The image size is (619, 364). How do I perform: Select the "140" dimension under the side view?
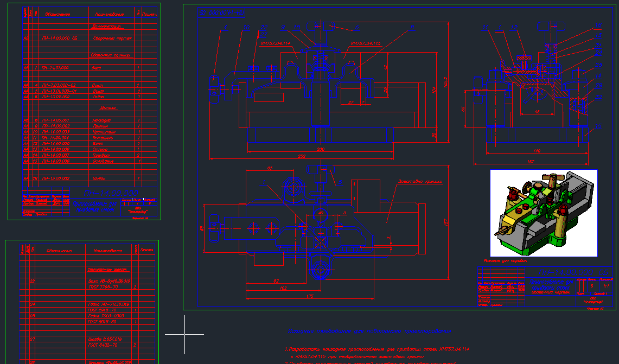[537, 151]
